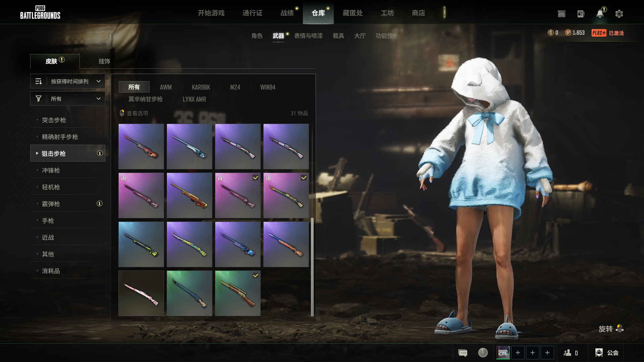The height and width of the screenshot is (362, 644).
Task: Open the settings gear icon
Action: pyautogui.click(x=619, y=14)
